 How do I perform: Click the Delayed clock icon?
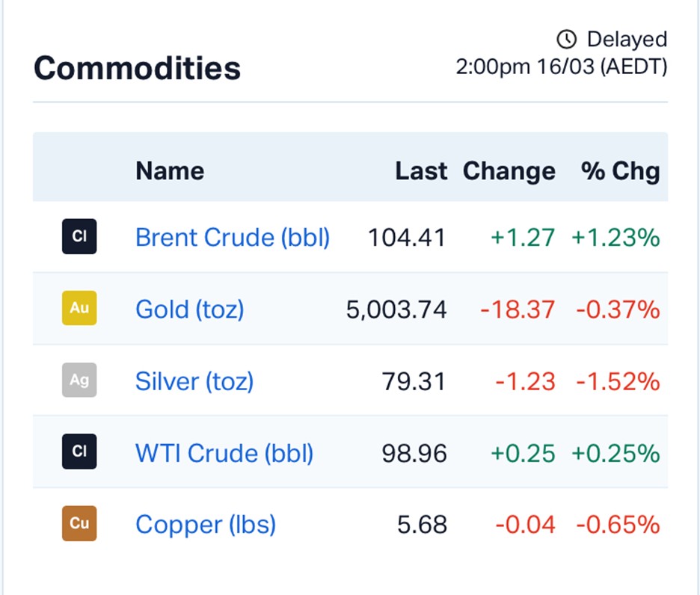568,39
